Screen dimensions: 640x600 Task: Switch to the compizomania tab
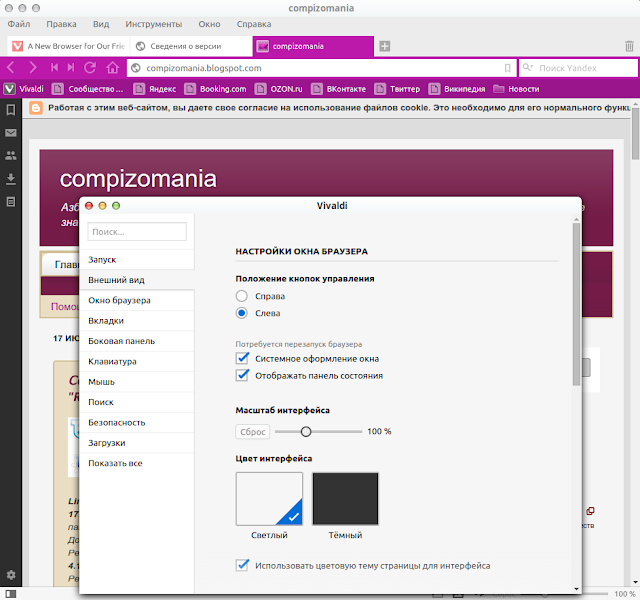313,46
